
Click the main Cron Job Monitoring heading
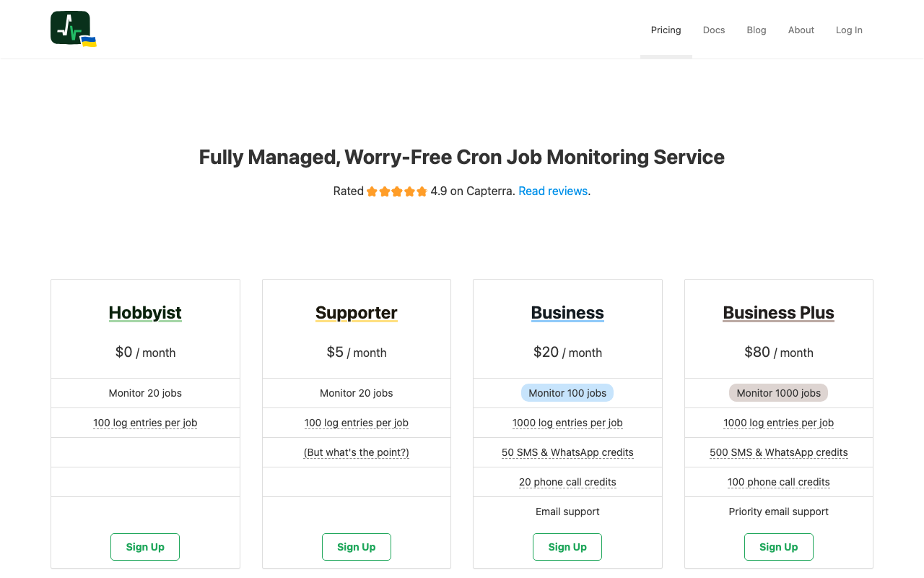462,157
